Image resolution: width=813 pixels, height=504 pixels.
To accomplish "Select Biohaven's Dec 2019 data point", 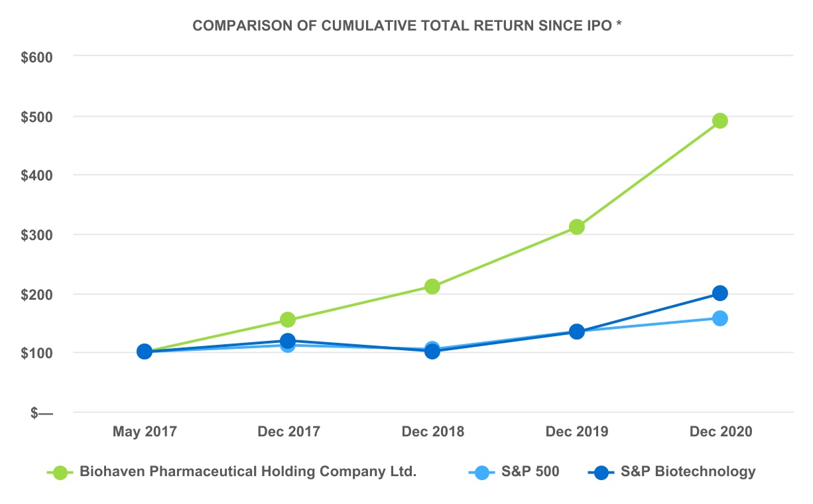I will click(x=576, y=227).
